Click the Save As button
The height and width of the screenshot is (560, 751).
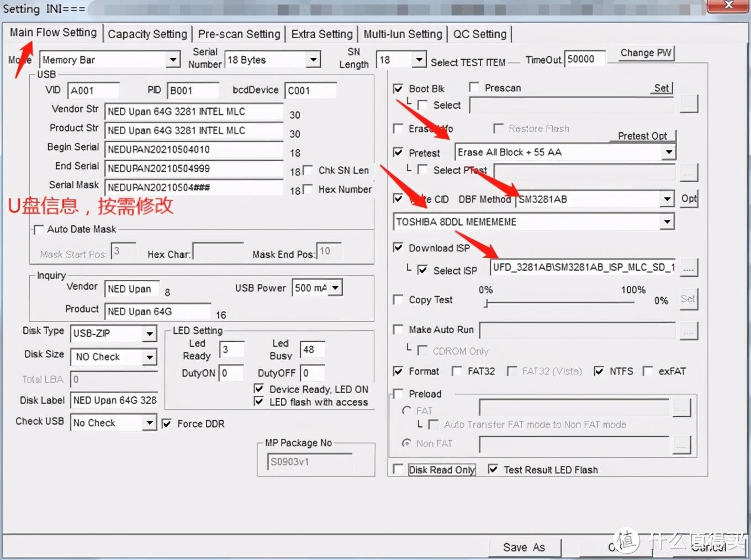[x=524, y=547]
